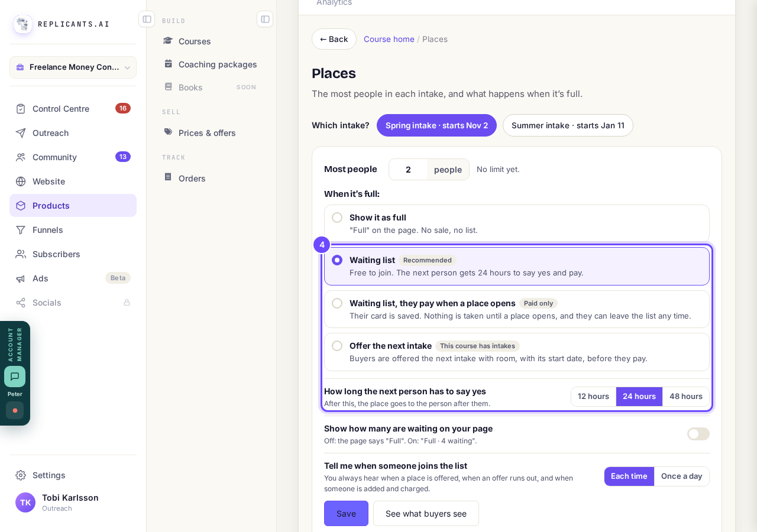Switch notifications to Once a day
This screenshot has width=757, height=532.
682,476
